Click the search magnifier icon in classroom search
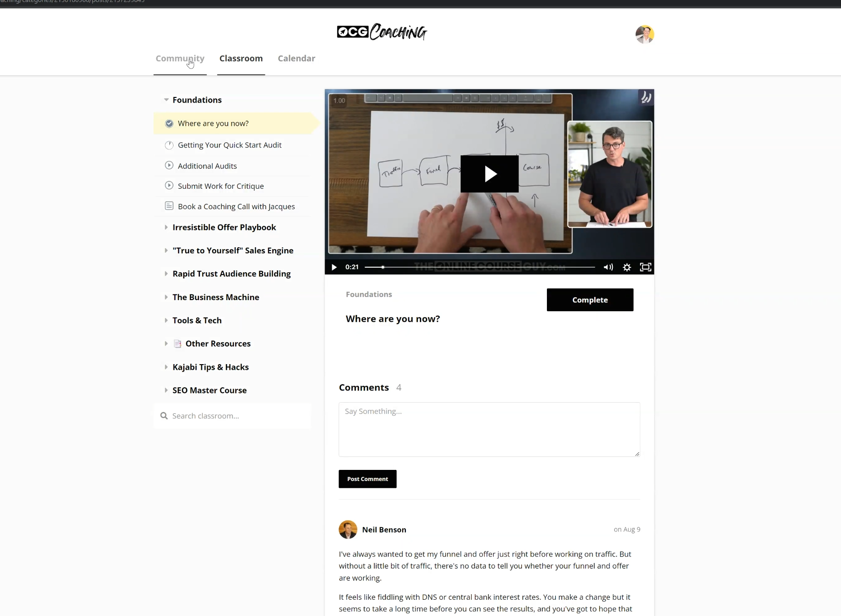Screen dimensions: 841x616 point(164,416)
